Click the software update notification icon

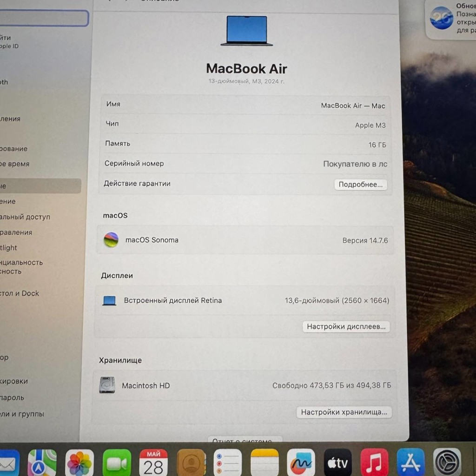point(442,18)
